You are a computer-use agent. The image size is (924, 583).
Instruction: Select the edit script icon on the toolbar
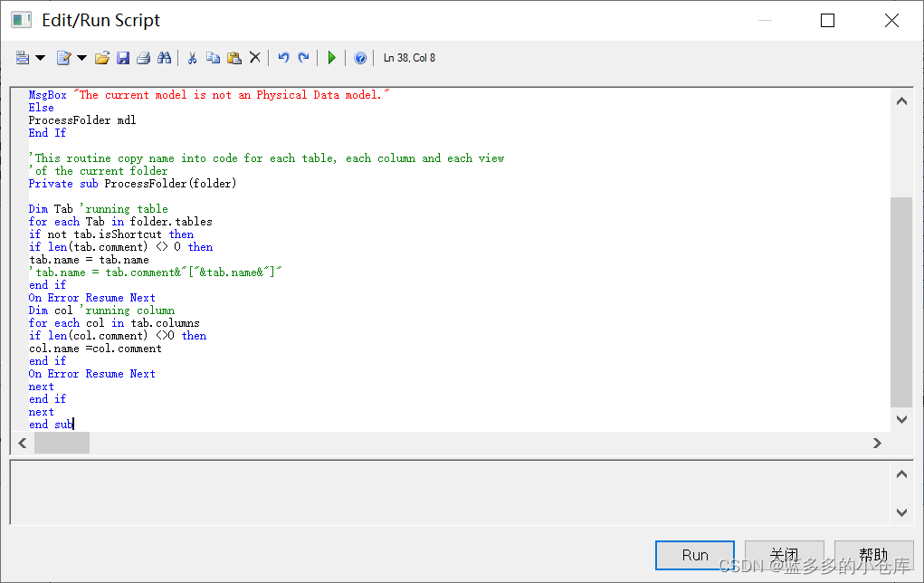click(x=63, y=58)
